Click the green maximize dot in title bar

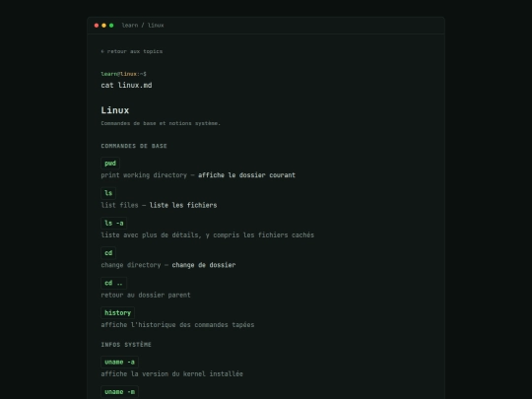(111, 26)
